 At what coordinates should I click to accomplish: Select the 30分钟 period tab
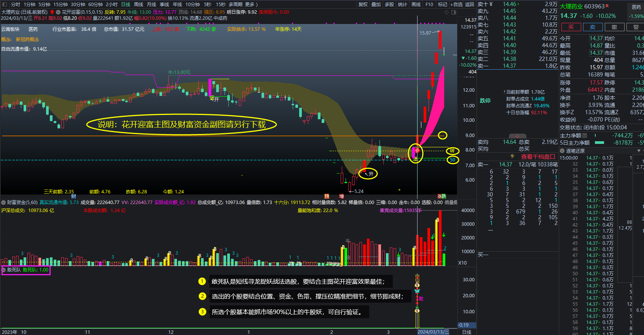pos(78,4)
